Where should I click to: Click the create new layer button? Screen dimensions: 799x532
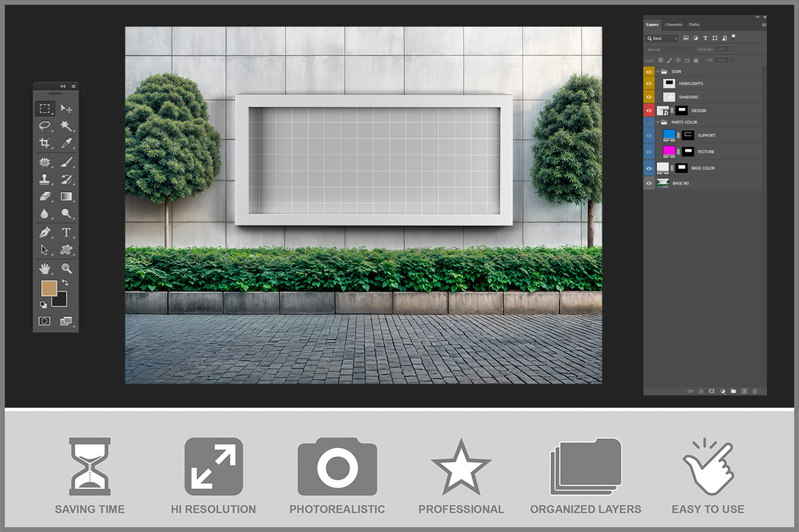pos(744,391)
